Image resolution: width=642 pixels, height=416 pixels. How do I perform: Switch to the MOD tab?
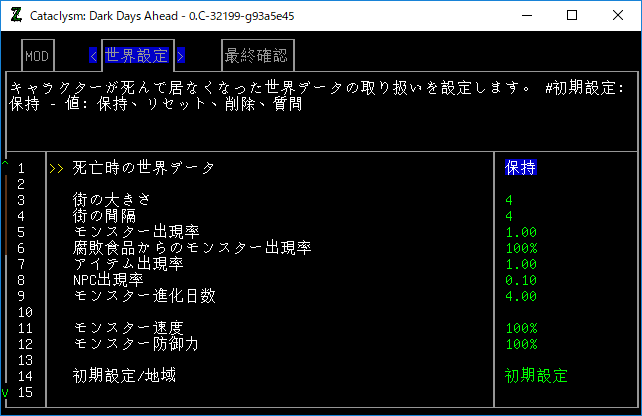click(x=36, y=56)
